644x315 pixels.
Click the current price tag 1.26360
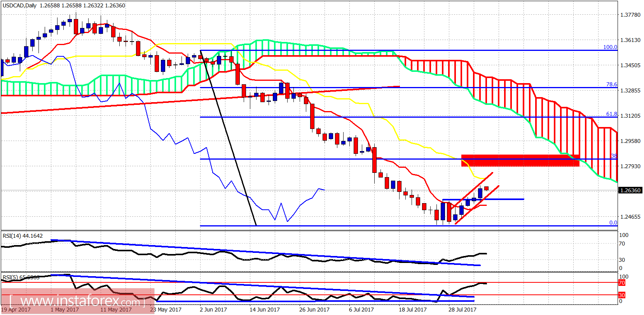630,190
